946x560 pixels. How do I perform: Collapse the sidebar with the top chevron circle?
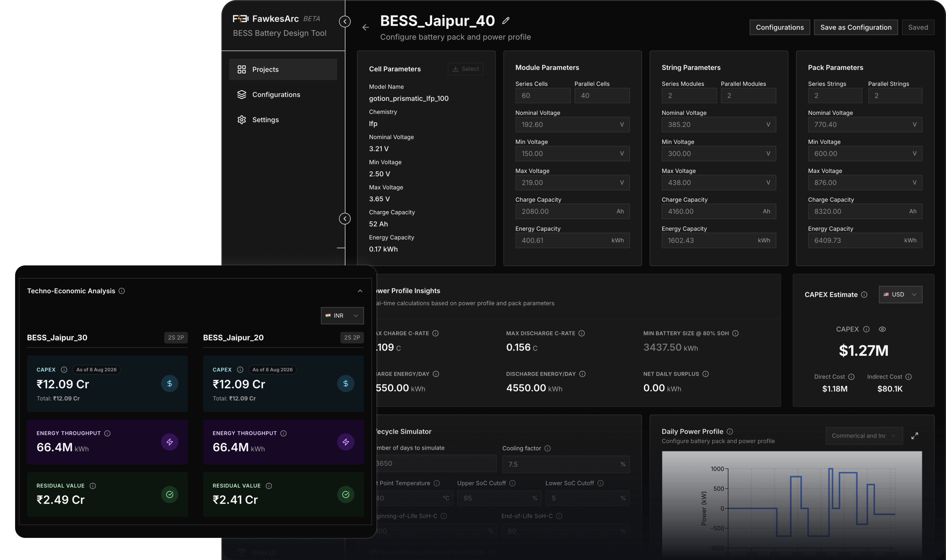(345, 21)
